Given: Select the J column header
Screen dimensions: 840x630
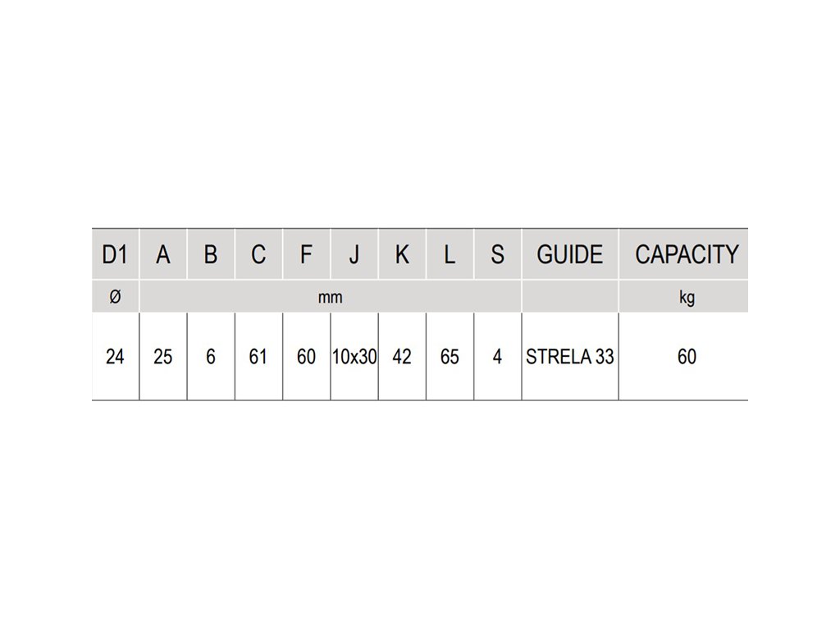Looking at the screenshot, I should click(x=354, y=254).
